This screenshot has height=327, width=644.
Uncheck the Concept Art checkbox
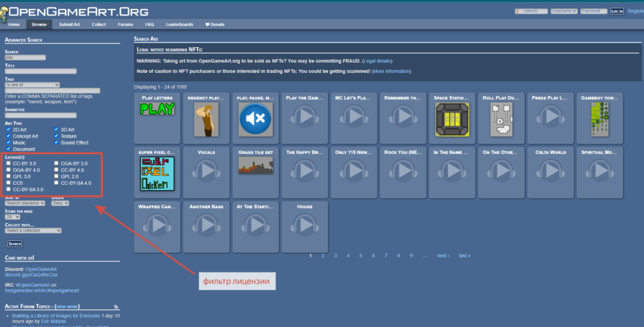8,136
